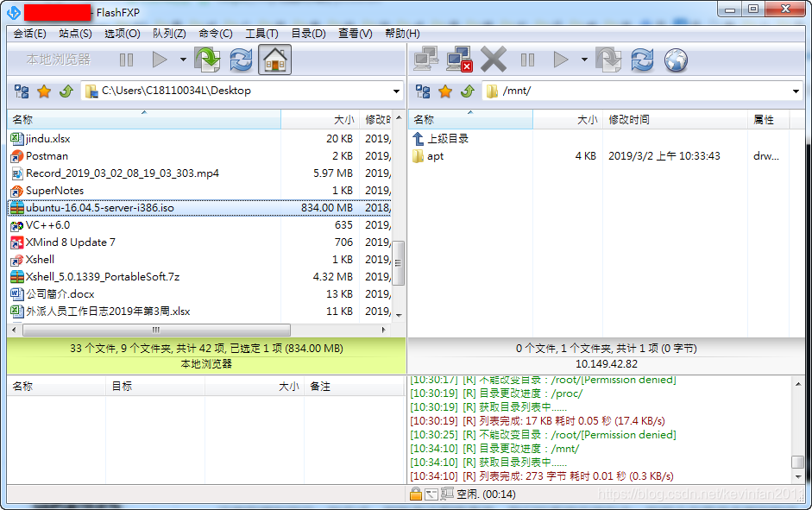This screenshot has height=510, width=812.
Task: Select XMind 8 Update 7 entry
Action: click(199, 242)
